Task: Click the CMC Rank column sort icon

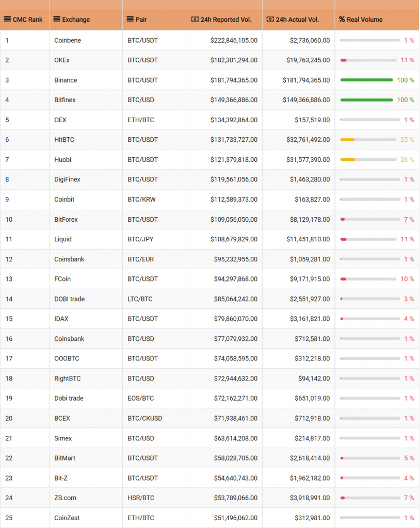Action: pyautogui.click(x=7, y=19)
